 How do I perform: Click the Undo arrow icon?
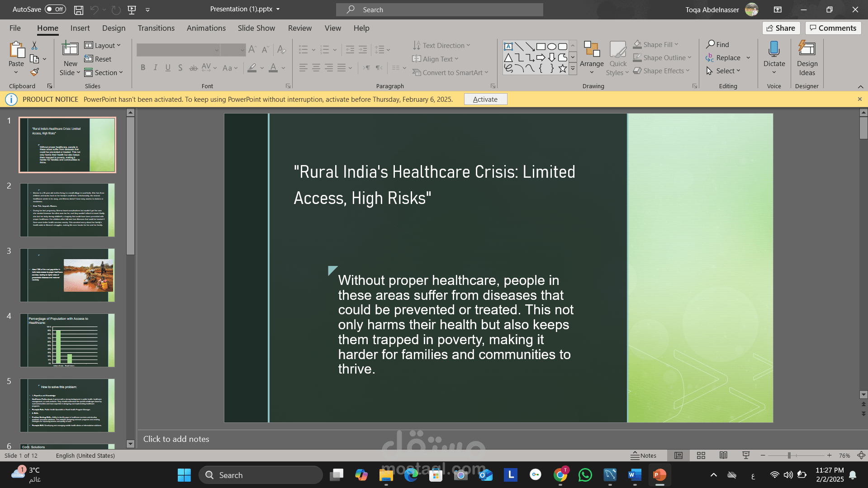coord(94,9)
